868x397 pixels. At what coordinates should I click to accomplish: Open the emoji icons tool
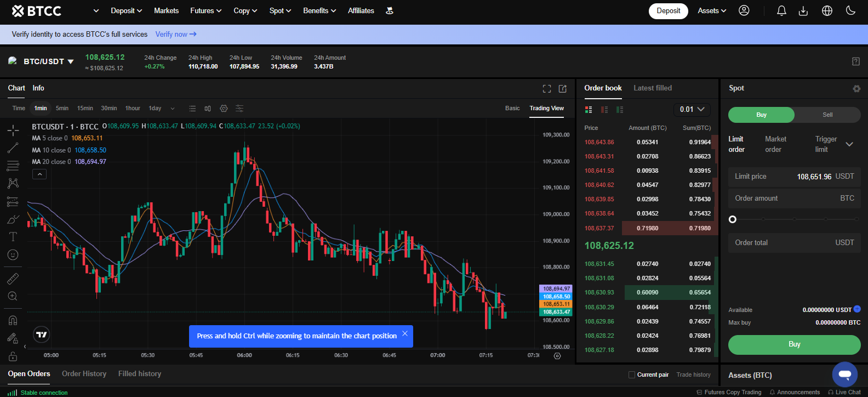[x=13, y=255]
